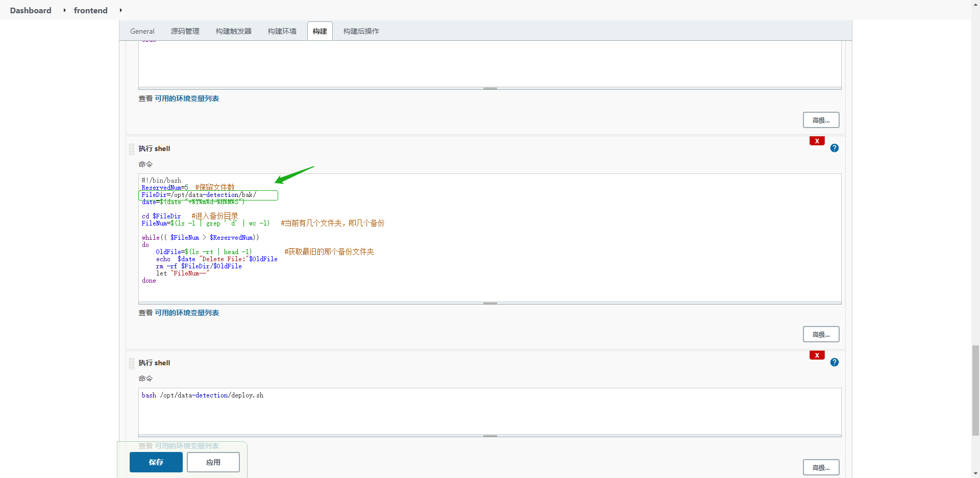Click into the deploy.sh command textarea
The width and height of the screenshot is (980, 478).
[490, 411]
